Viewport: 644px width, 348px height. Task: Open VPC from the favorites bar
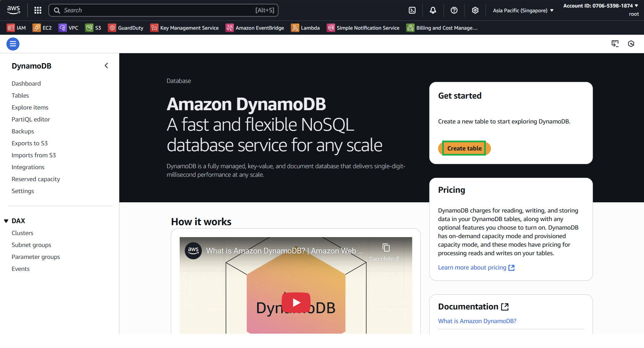(69, 28)
